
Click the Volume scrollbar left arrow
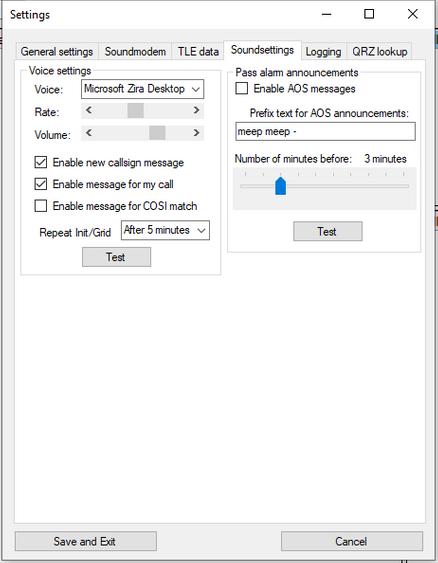point(89,133)
